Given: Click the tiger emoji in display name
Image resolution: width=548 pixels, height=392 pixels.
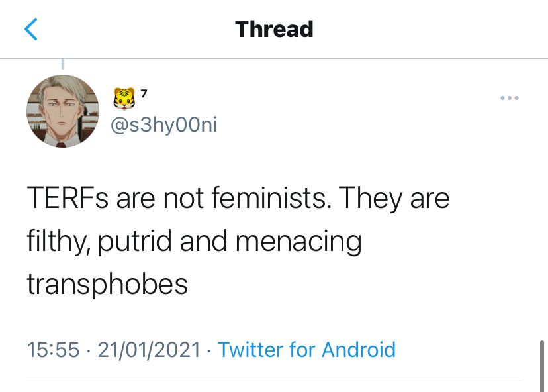Looking at the screenshot, I should [124, 97].
